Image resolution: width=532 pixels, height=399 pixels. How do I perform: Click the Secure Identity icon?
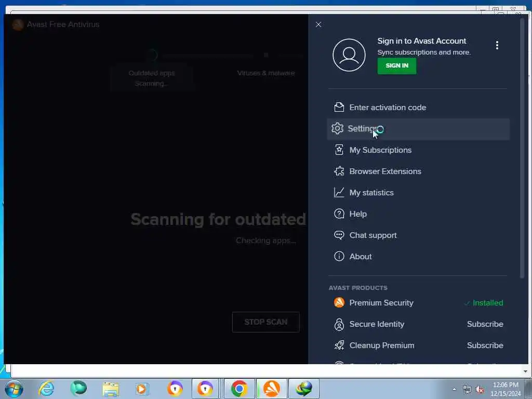(339, 324)
